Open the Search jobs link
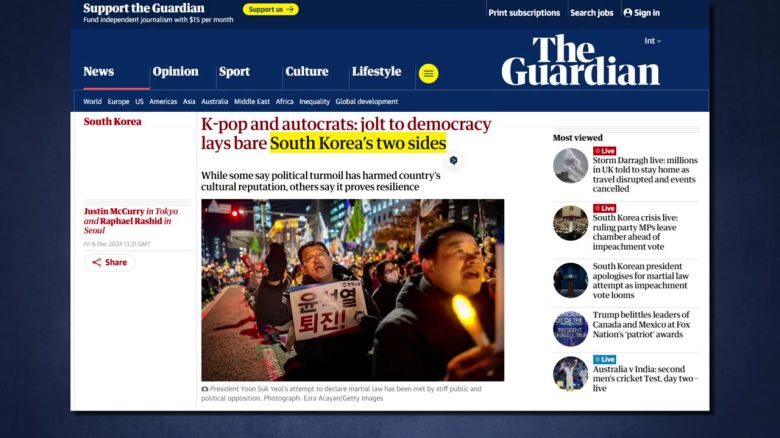The width and height of the screenshot is (780, 438). [591, 13]
